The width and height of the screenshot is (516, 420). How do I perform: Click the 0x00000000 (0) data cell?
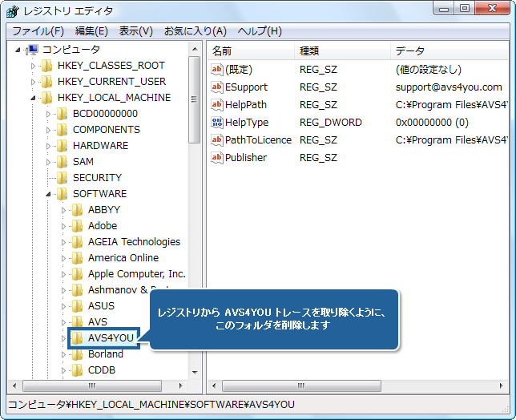tap(432, 123)
